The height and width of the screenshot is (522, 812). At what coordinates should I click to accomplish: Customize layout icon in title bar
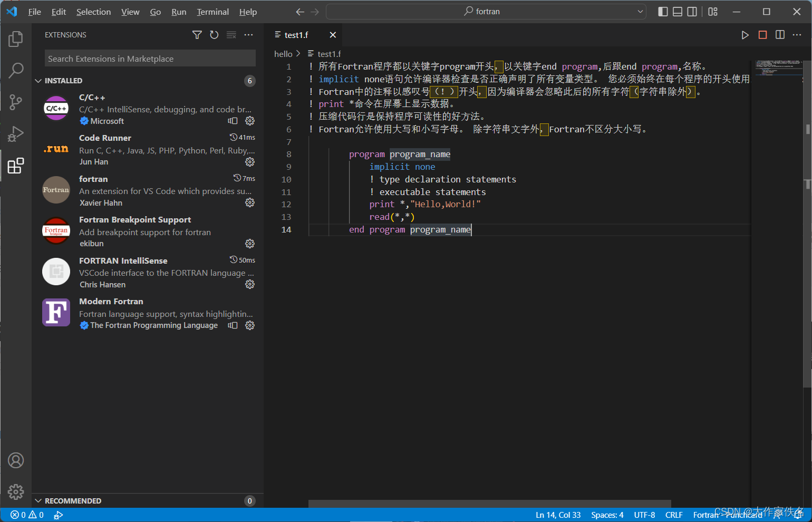click(713, 12)
